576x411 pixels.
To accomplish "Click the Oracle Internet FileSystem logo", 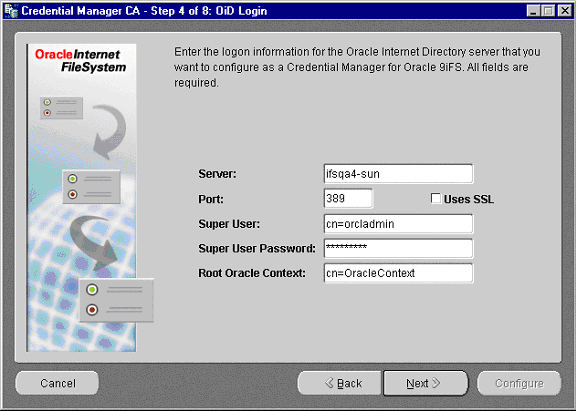I will click(x=80, y=61).
